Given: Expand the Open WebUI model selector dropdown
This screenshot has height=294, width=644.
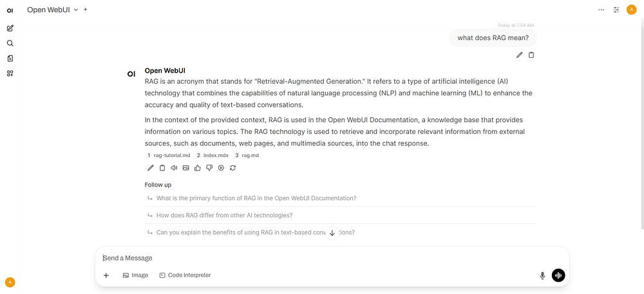Looking at the screenshot, I should 53,10.
